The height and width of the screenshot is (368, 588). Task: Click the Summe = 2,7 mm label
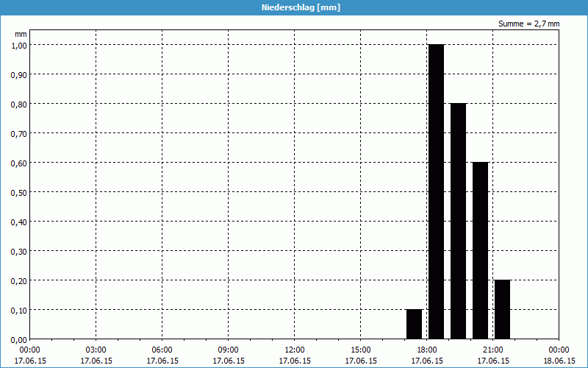(528, 24)
